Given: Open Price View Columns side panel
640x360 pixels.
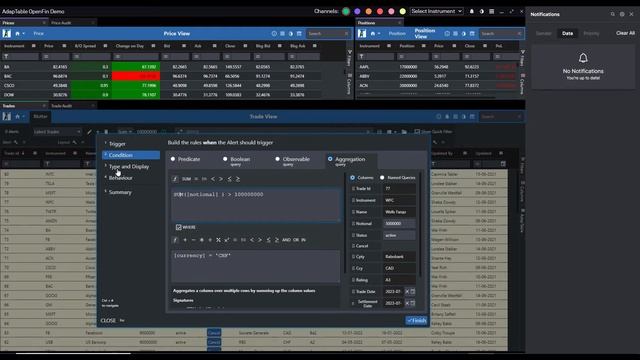Looking at the screenshot, I should (x=349, y=84).
